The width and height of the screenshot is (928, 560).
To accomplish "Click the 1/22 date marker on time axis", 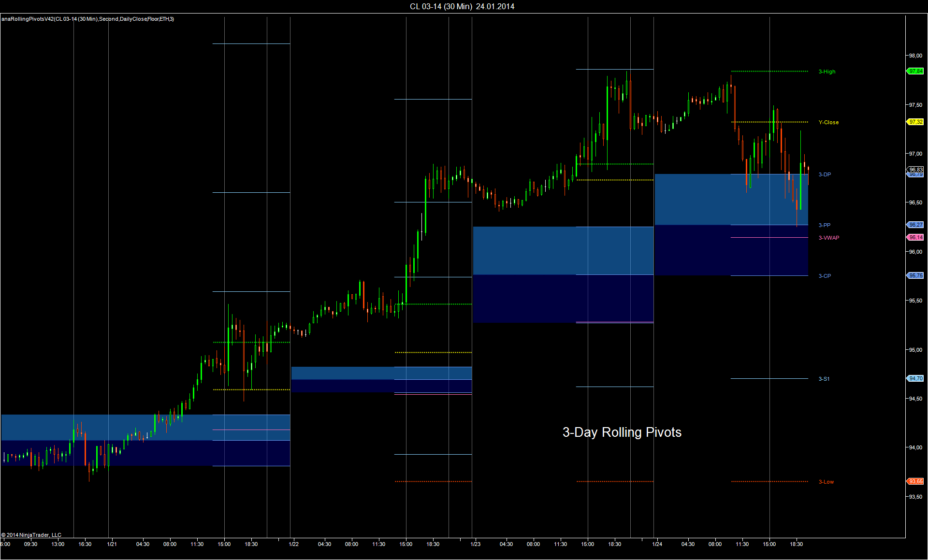I will [x=293, y=544].
